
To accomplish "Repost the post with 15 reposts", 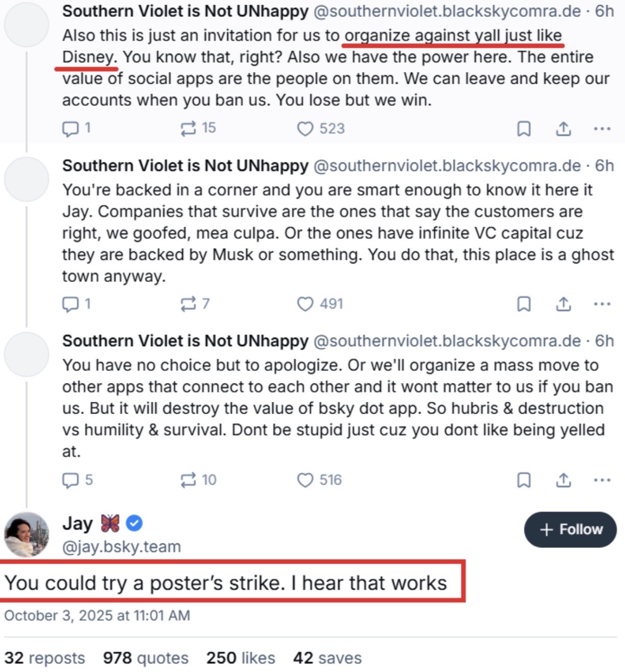I will click(189, 129).
